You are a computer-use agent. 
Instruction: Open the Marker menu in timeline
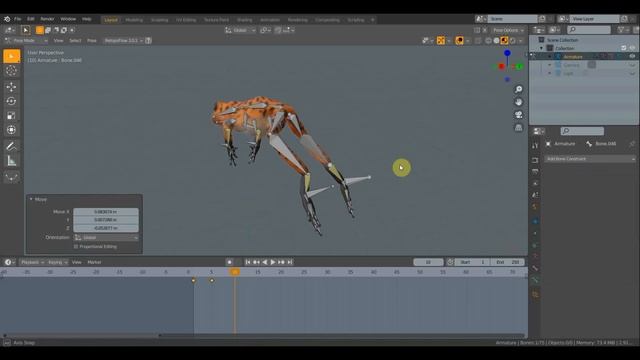point(94,262)
